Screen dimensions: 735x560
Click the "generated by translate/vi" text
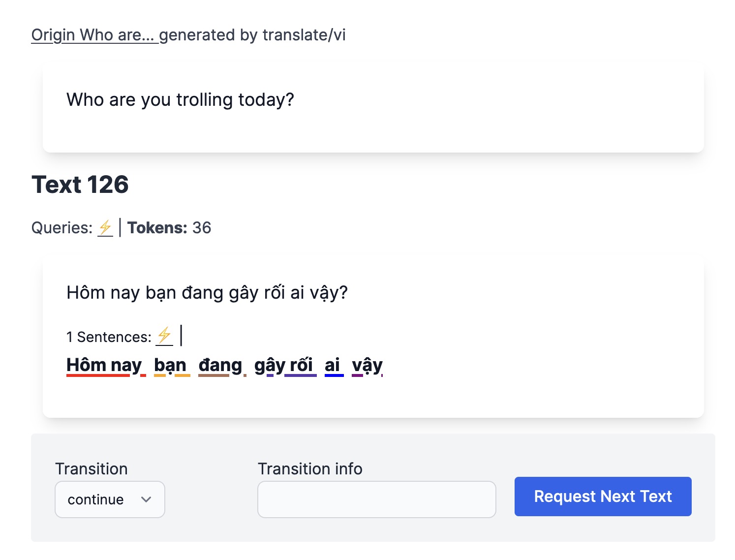click(252, 35)
